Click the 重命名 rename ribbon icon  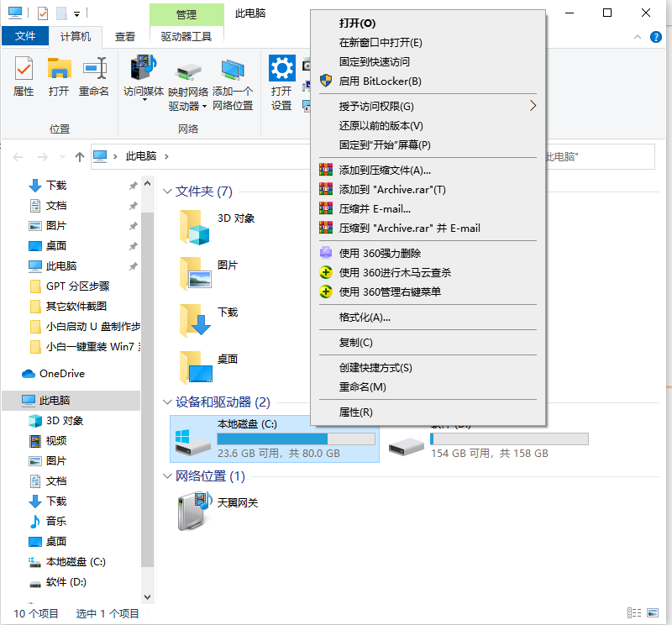pos(94,69)
